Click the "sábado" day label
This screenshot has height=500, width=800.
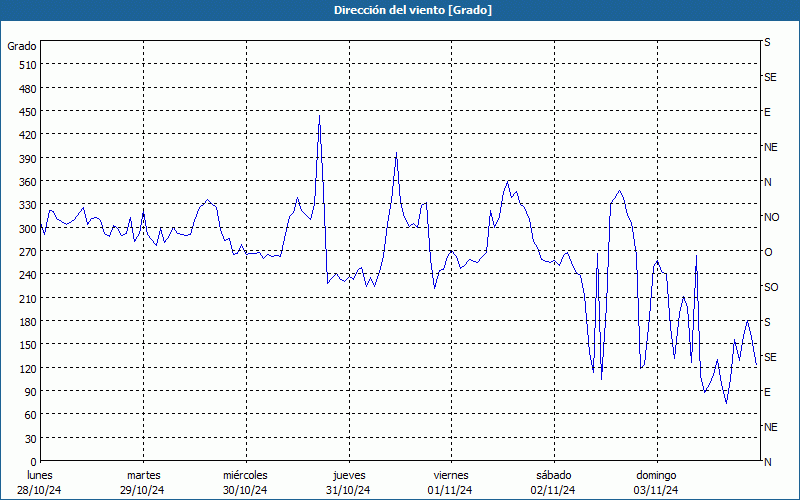554,476
